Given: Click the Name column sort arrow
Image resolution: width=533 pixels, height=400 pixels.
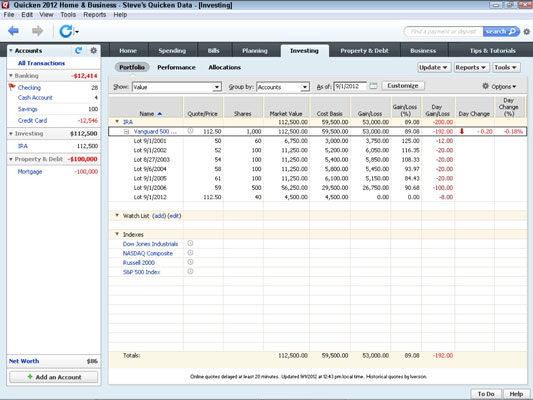Looking at the screenshot, I should click(160, 114).
